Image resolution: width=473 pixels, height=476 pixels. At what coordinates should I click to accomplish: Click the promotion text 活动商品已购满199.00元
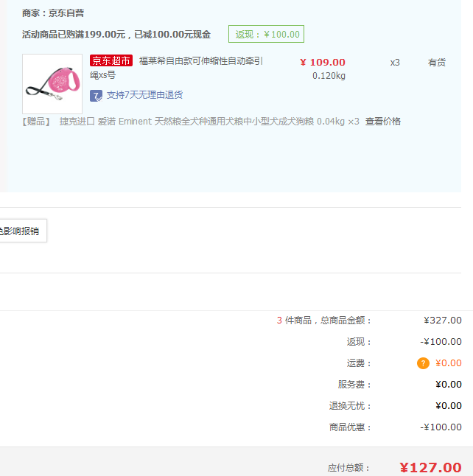(x=74, y=35)
